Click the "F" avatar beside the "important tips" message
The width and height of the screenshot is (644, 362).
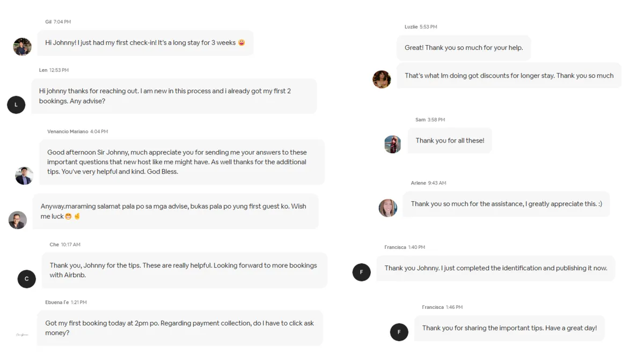(399, 332)
